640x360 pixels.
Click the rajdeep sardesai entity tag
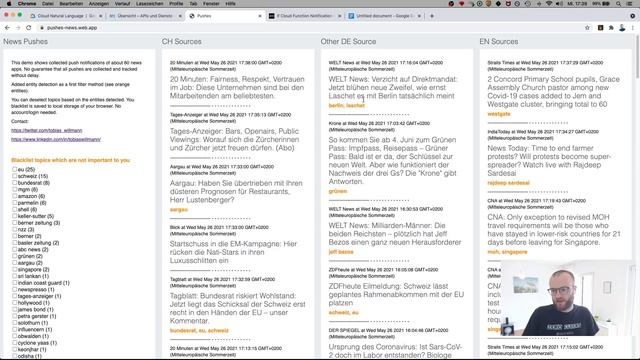coord(508,183)
